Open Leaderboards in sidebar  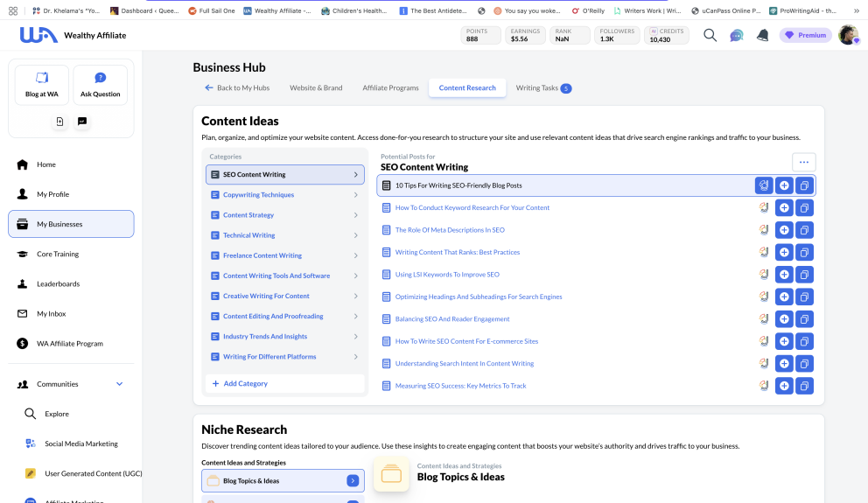(71, 284)
